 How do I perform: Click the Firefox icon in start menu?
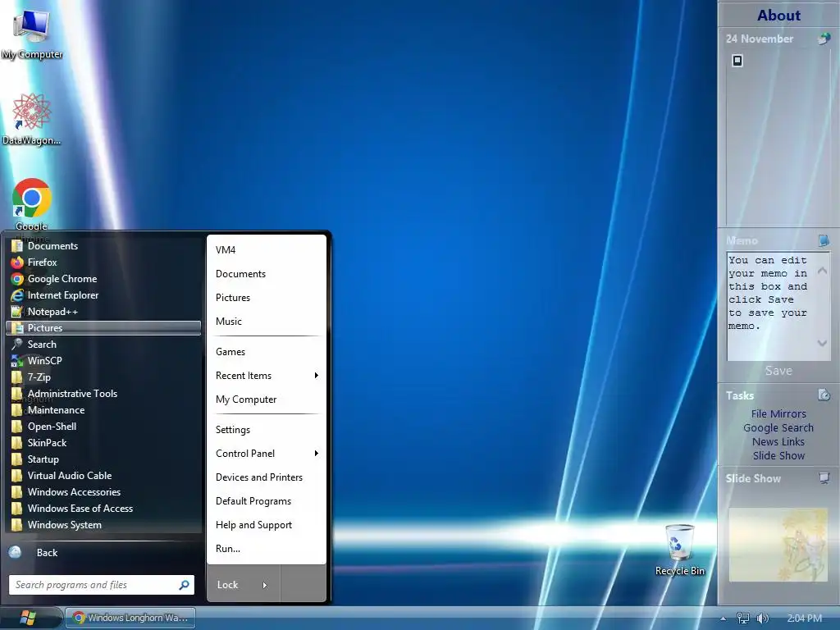17,262
